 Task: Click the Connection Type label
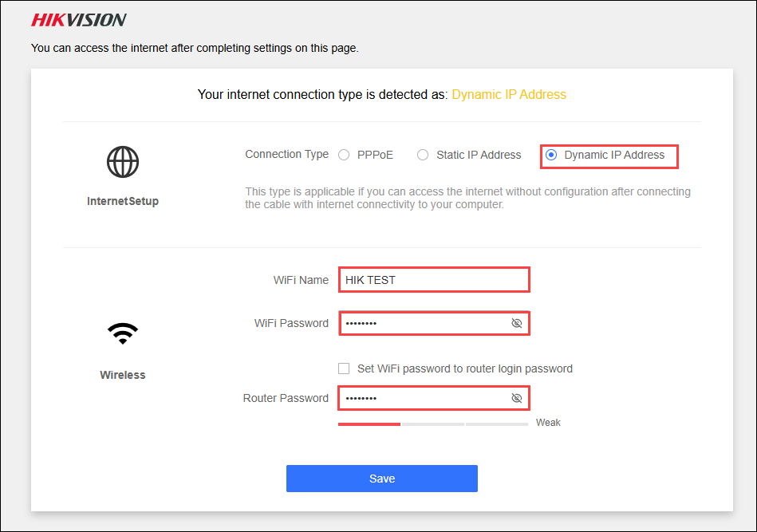pyautogui.click(x=286, y=155)
